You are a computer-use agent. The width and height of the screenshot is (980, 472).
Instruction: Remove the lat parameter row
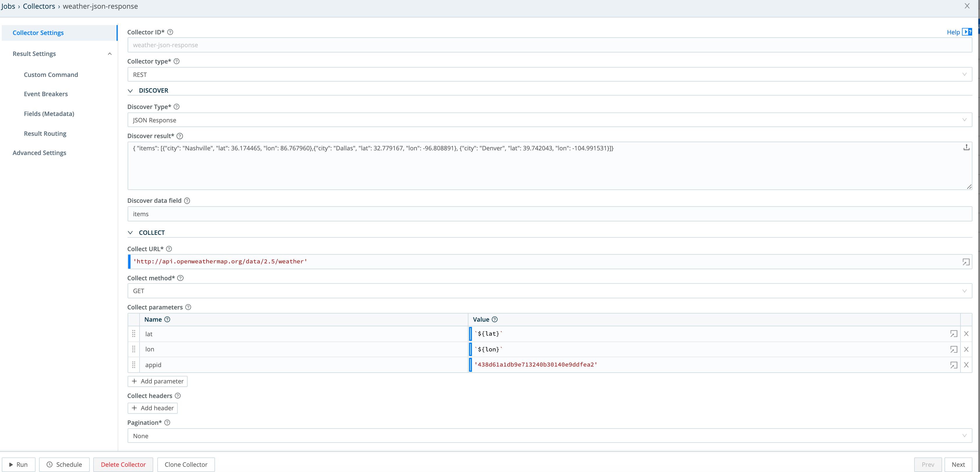click(966, 334)
